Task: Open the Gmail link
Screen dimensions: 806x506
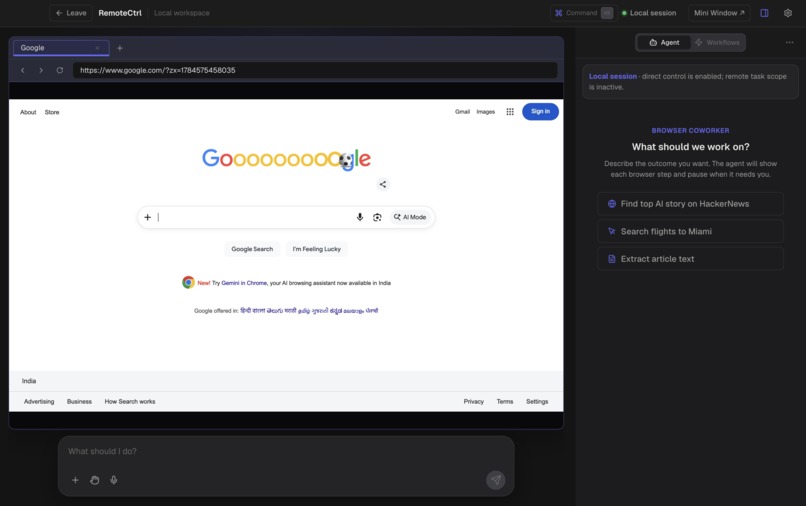Action: [x=462, y=112]
